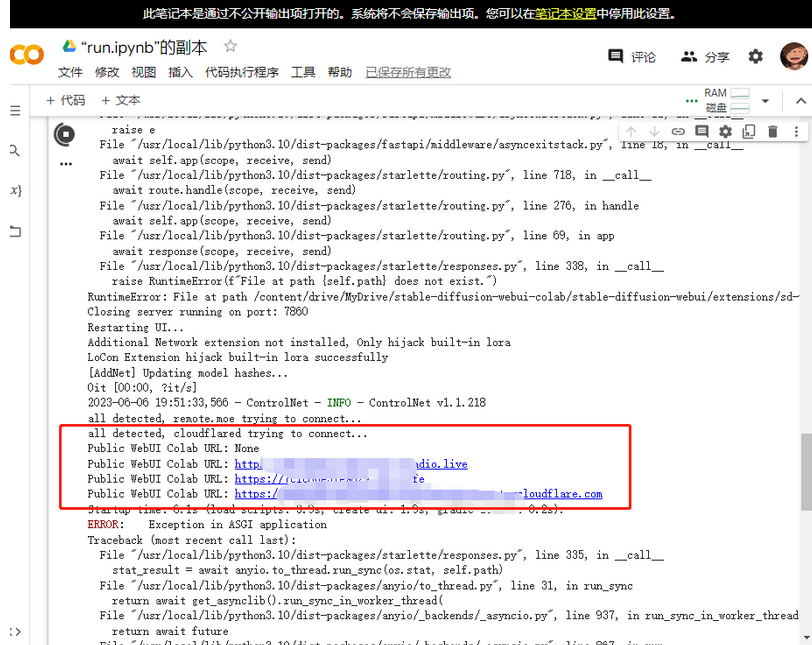Open the 修改 menu
This screenshot has width=812, height=645.
click(x=107, y=72)
